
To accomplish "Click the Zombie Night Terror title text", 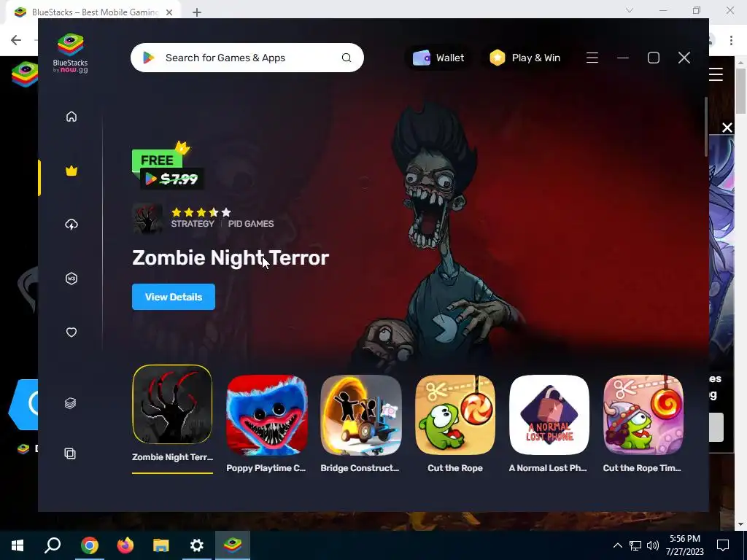I will coord(231,257).
